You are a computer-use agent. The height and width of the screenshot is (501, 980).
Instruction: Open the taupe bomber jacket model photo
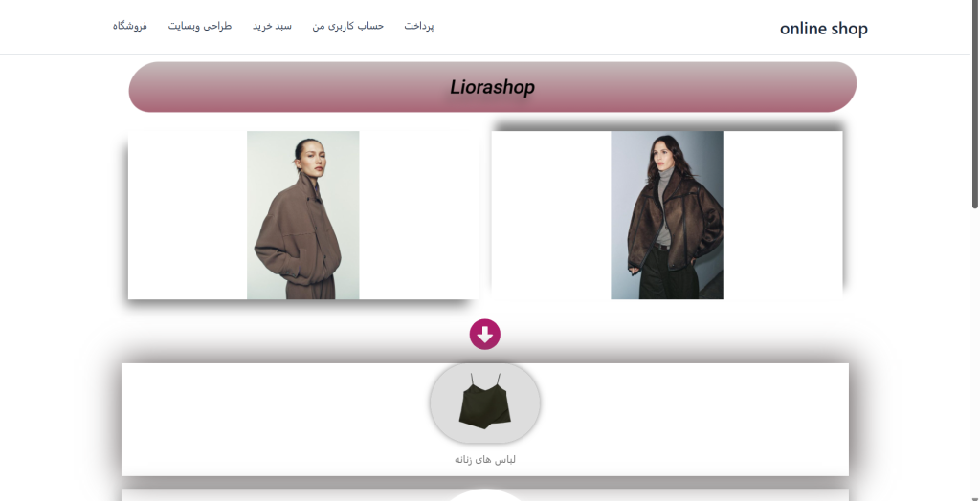pyautogui.click(x=303, y=215)
